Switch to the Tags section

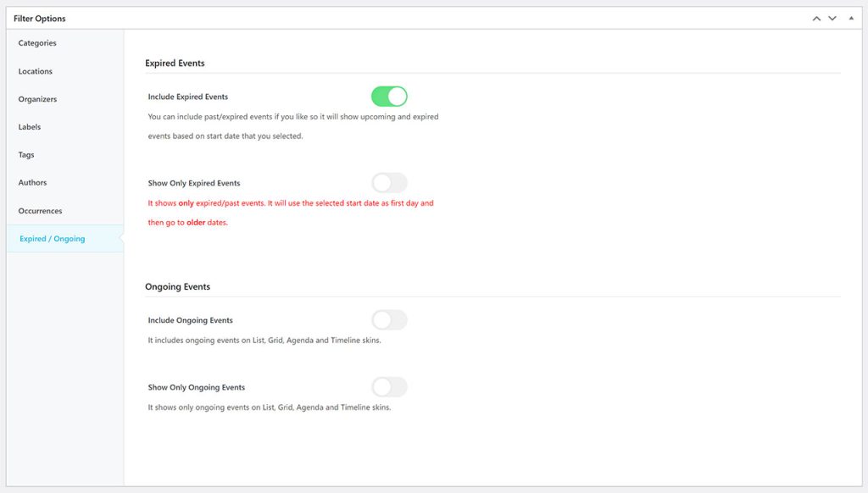tap(26, 154)
